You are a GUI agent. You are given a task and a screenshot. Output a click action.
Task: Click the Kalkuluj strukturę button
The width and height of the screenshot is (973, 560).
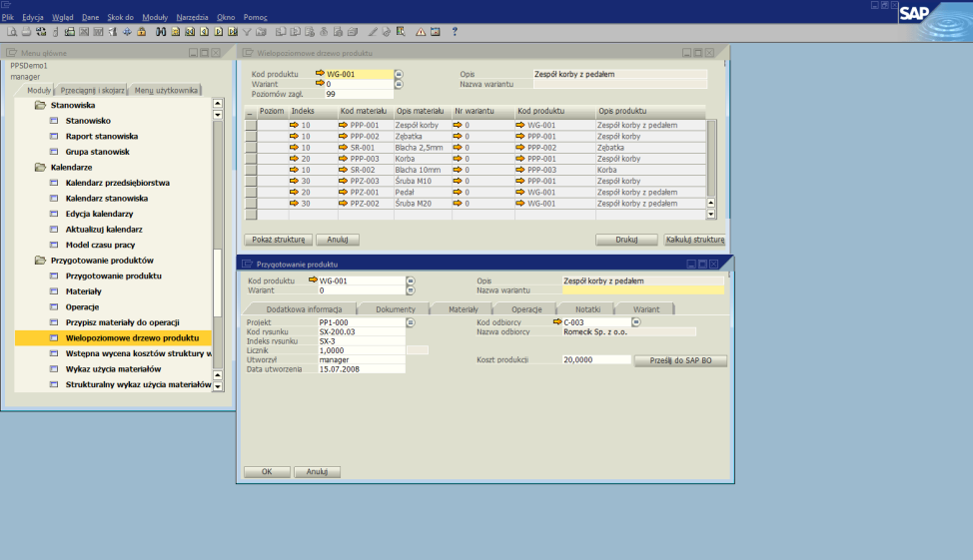coord(695,240)
